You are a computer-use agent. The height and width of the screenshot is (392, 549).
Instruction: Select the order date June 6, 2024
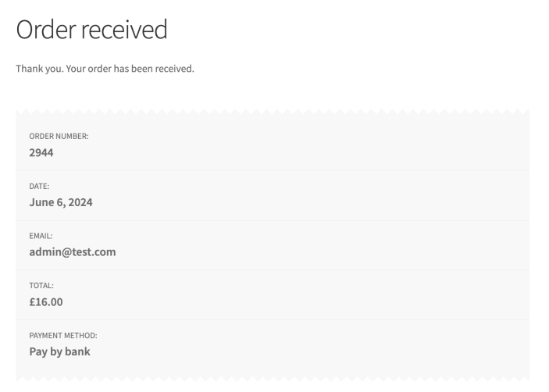click(61, 202)
